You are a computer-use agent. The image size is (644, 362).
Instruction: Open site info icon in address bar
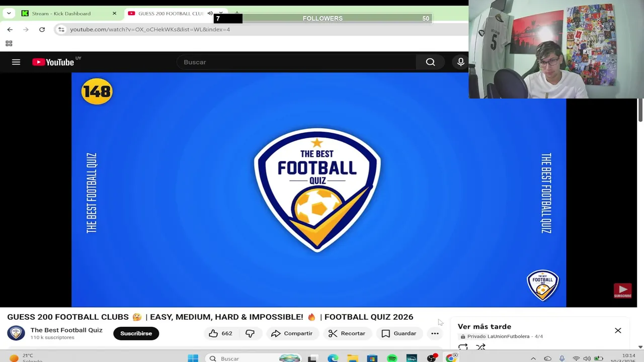click(61, 30)
